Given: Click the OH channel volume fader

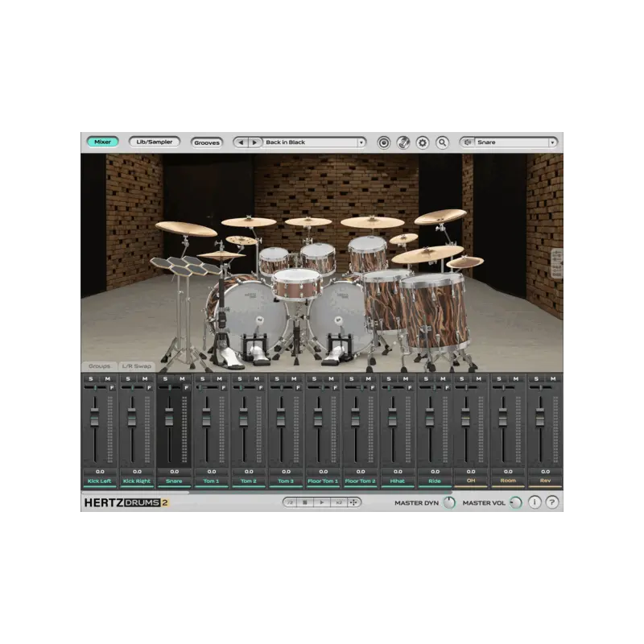Looking at the screenshot, I should (466, 417).
